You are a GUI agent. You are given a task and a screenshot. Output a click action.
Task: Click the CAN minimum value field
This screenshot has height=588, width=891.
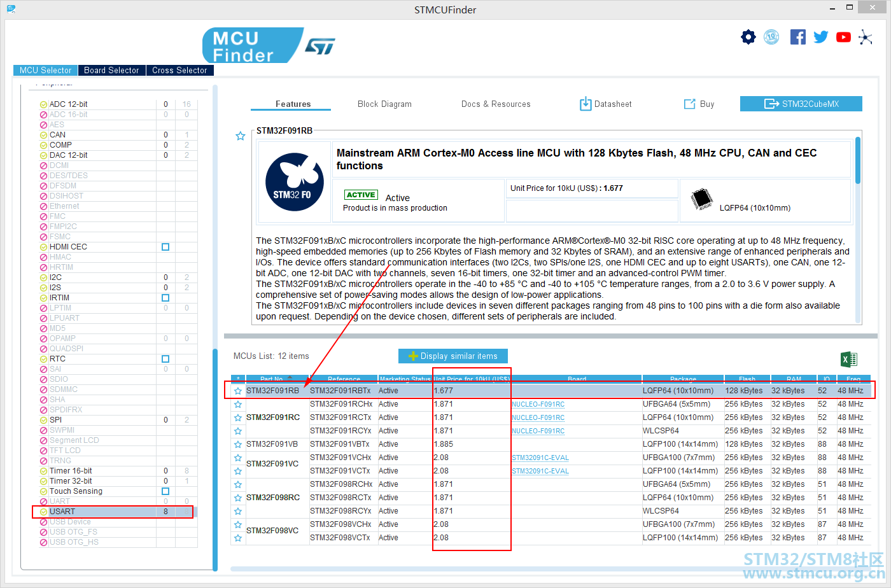coord(165,135)
